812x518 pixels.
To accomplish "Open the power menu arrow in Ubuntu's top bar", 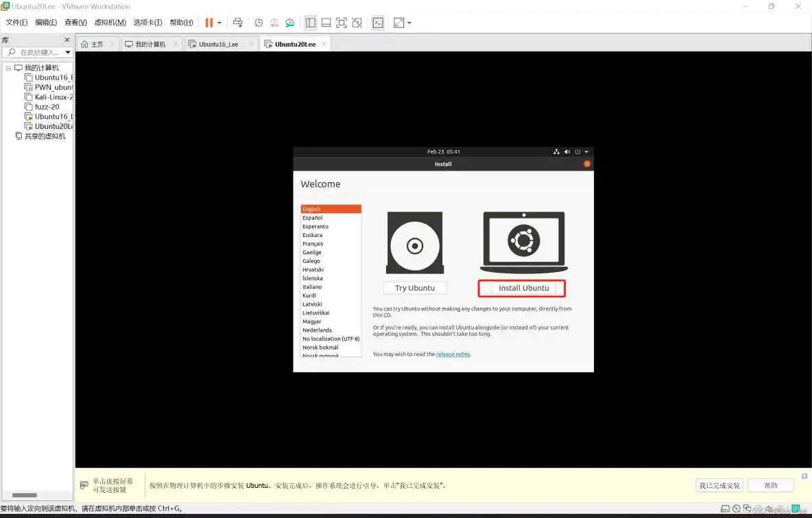I will tap(586, 151).
